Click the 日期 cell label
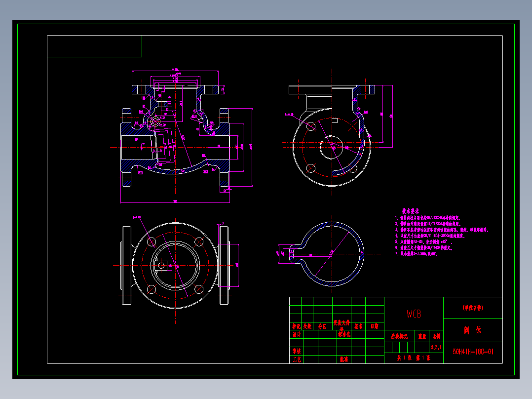This screenshot has width=532, height=399. 375,326
